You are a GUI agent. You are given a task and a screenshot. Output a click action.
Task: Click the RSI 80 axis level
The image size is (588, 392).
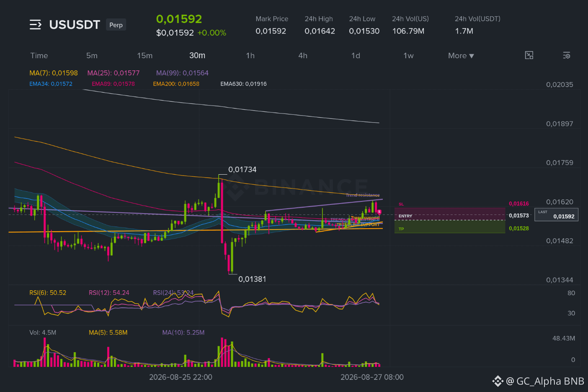[x=571, y=293]
